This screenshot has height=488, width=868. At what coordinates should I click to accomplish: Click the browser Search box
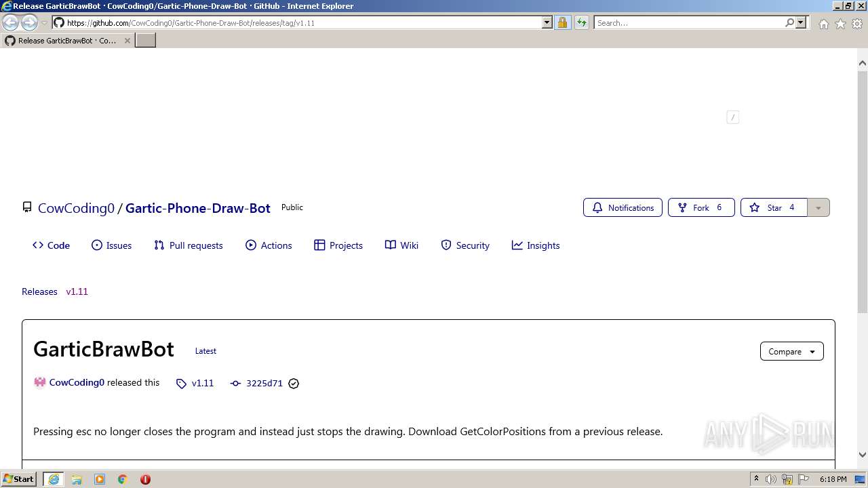click(689, 22)
